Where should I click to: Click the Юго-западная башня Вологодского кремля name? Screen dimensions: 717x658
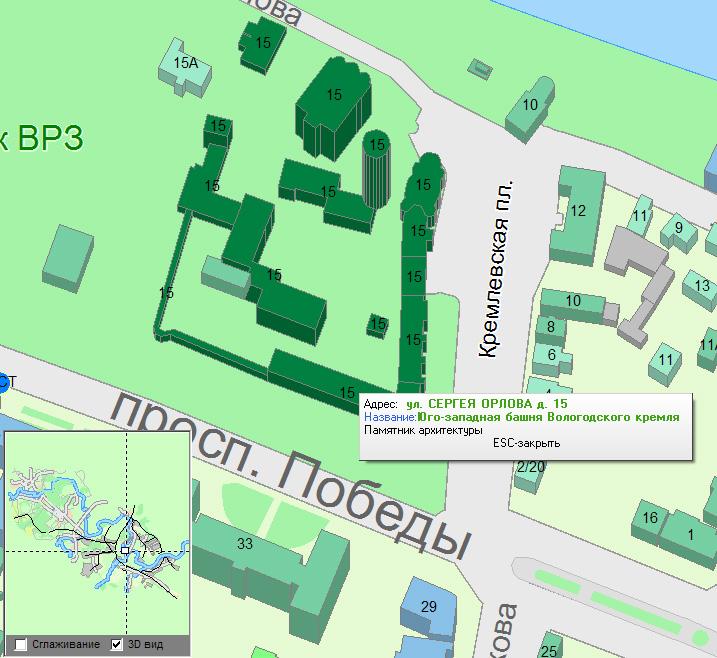pos(548,417)
